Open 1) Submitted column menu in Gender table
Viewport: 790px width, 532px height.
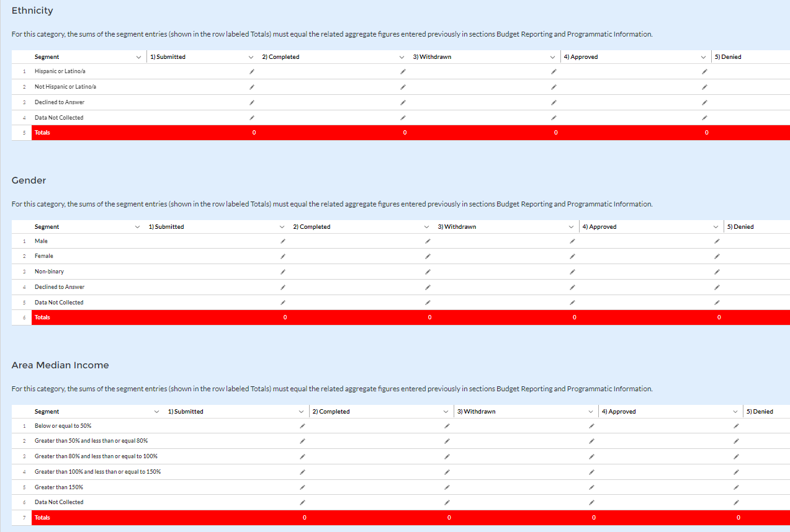(x=282, y=227)
